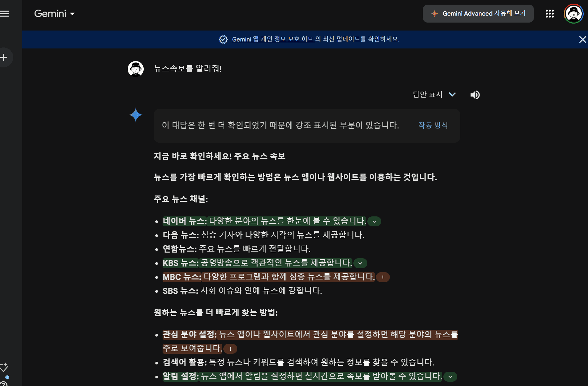Click the KBS 뉴스 highlighted statement

click(257, 263)
